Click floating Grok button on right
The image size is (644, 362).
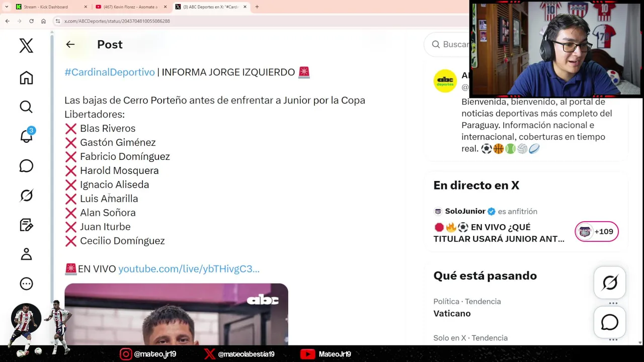click(610, 283)
